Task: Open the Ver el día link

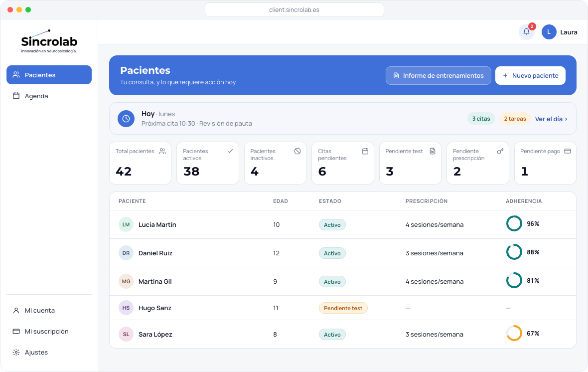Action: (551, 119)
